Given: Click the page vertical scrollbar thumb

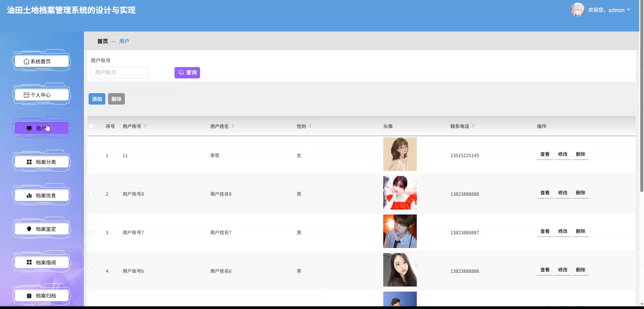Looking at the screenshot, I should [x=642, y=96].
